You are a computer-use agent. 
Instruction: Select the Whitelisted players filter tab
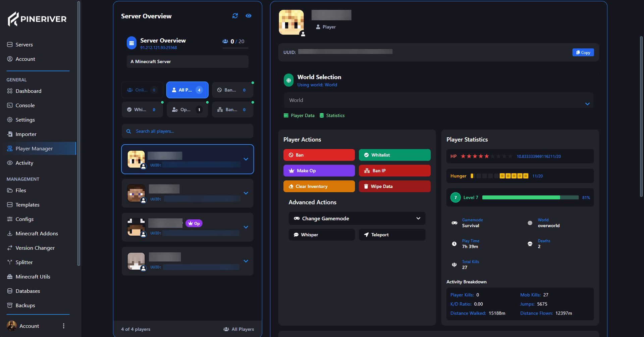[x=142, y=110]
